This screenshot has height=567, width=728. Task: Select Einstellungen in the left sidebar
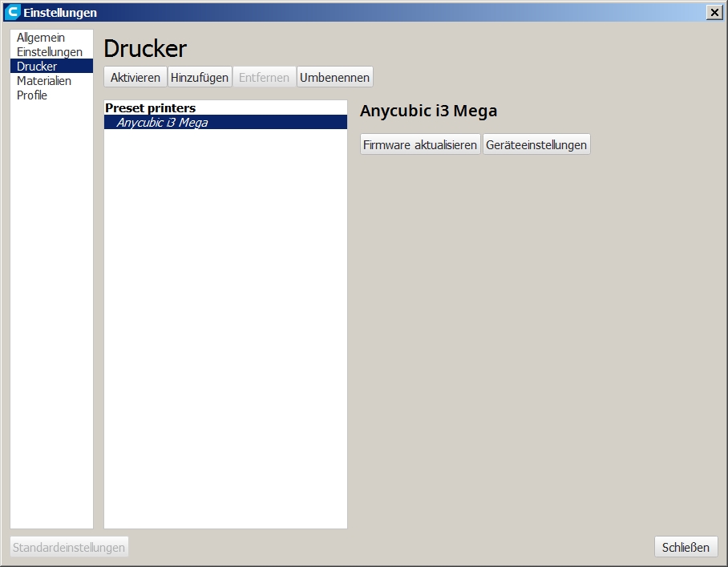point(50,52)
